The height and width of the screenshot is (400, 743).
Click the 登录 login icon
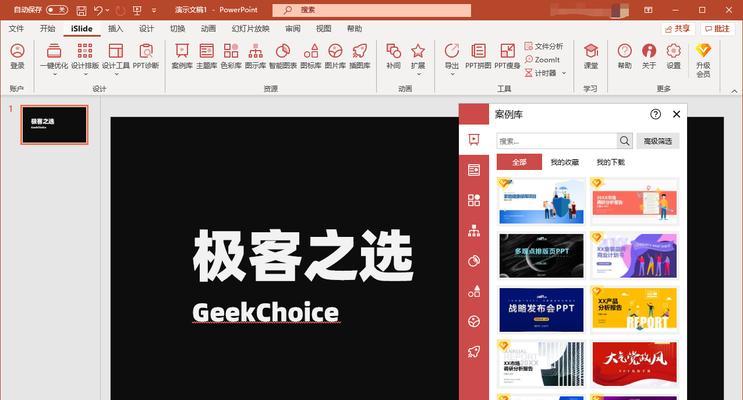pos(17,56)
